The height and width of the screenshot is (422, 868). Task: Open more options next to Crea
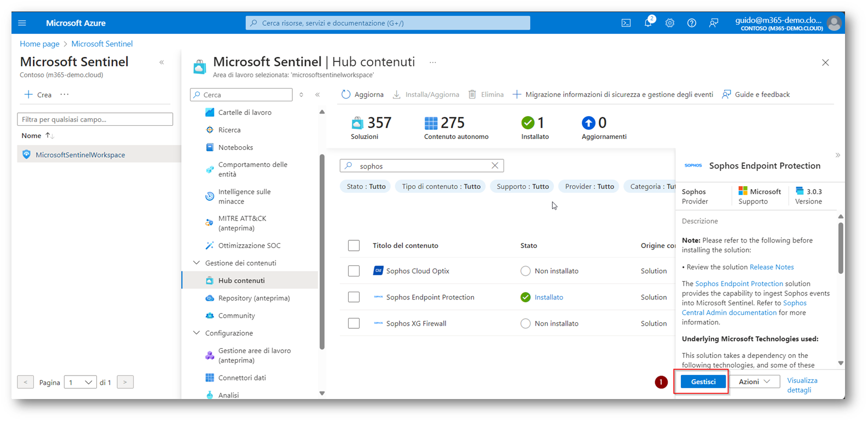coord(65,94)
